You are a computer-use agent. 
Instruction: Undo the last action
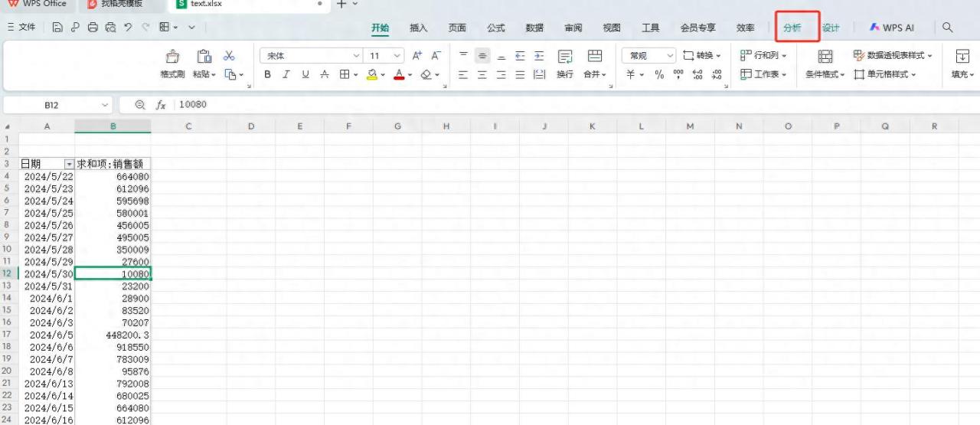click(x=128, y=28)
